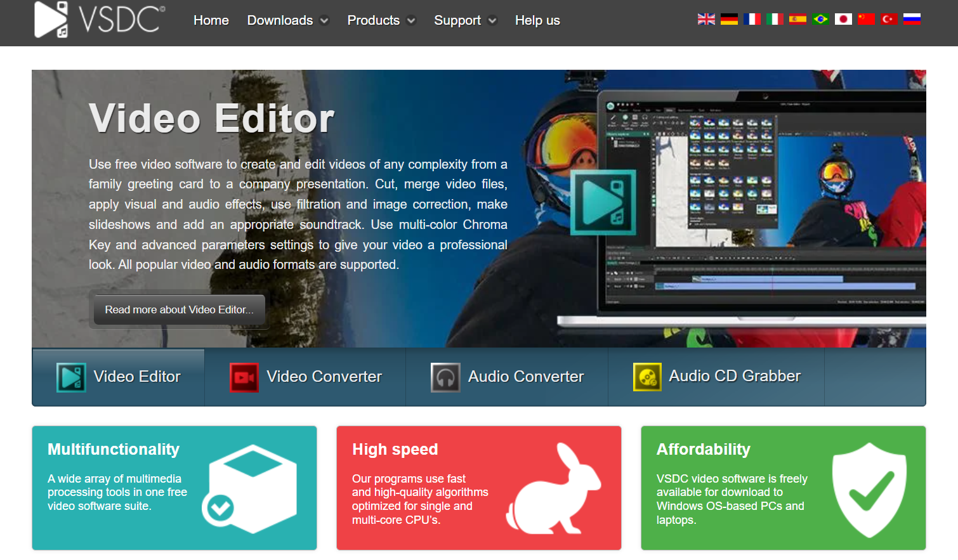Image resolution: width=958 pixels, height=560 pixels.
Task: Open the Products menu item
Action: [373, 20]
